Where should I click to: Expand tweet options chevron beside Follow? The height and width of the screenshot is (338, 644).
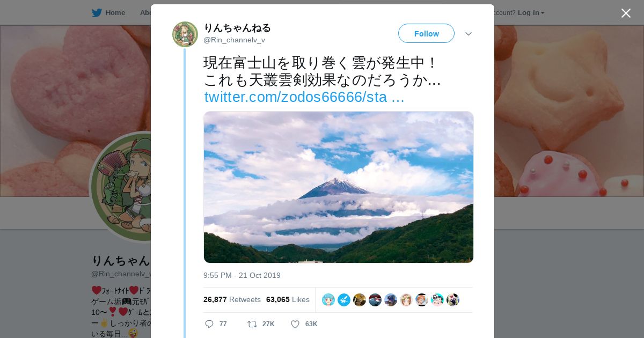pos(469,34)
